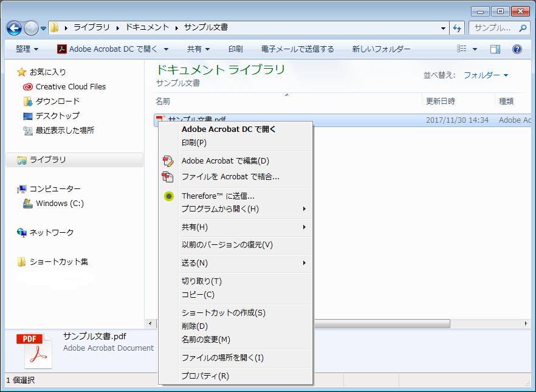The image size is (536, 392).
Task: Open Creative Cloud Files favorite
Action: pyautogui.click(x=64, y=87)
